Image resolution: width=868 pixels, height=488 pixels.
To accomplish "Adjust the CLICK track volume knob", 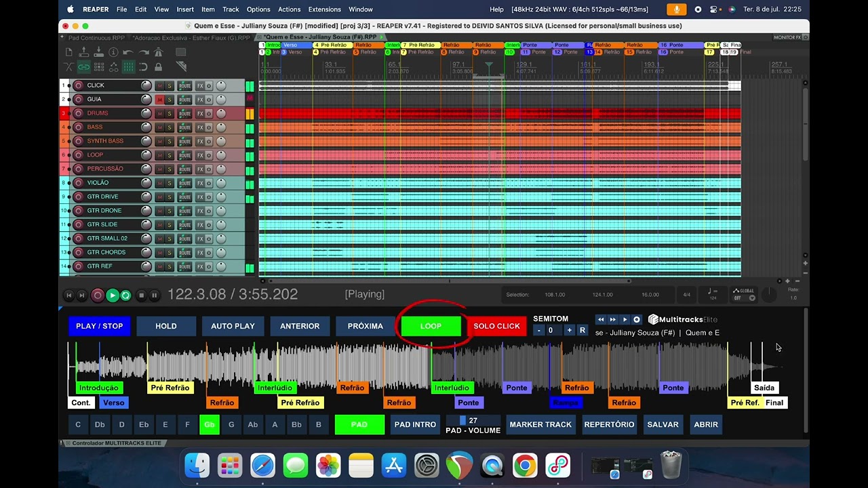I will (x=146, y=85).
